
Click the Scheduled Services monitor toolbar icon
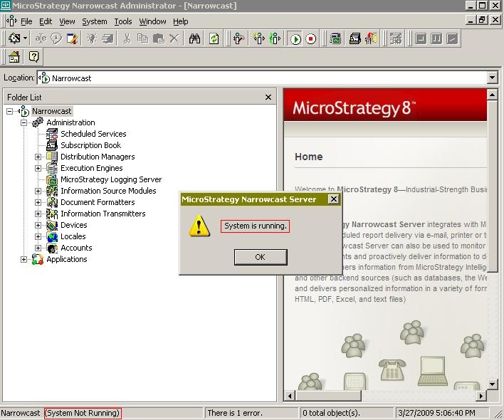tap(335, 38)
